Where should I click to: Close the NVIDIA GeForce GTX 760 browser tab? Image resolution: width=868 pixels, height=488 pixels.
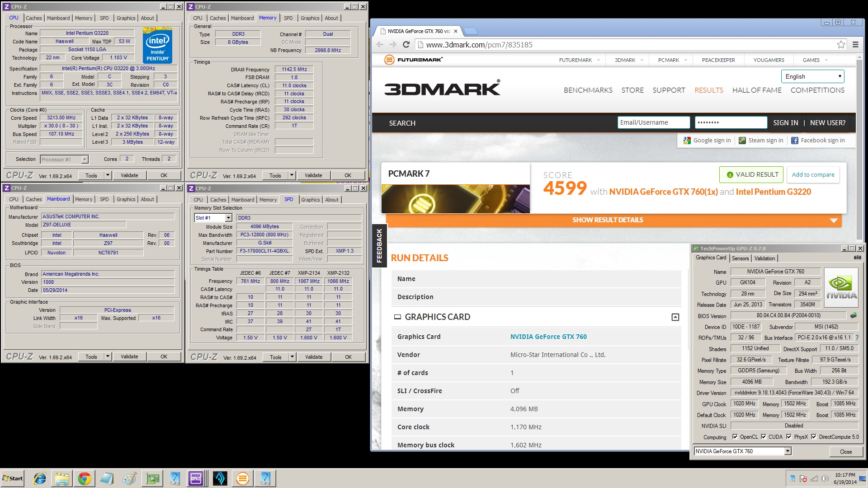coord(456,31)
